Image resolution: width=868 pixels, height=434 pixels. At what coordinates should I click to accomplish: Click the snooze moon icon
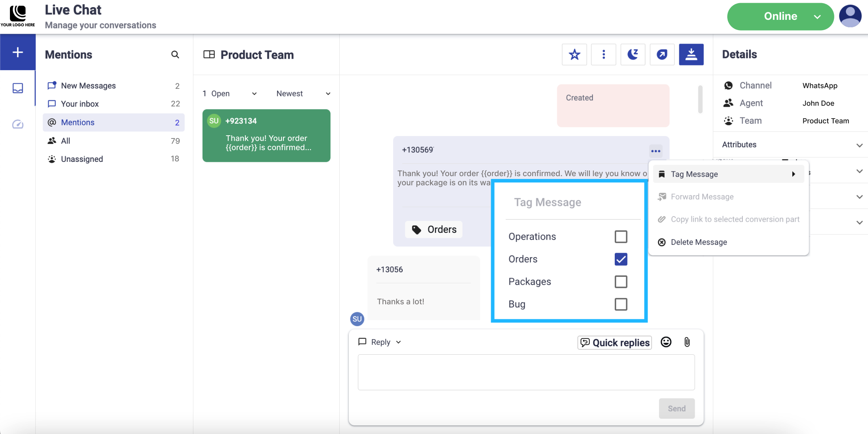pos(633,54)
